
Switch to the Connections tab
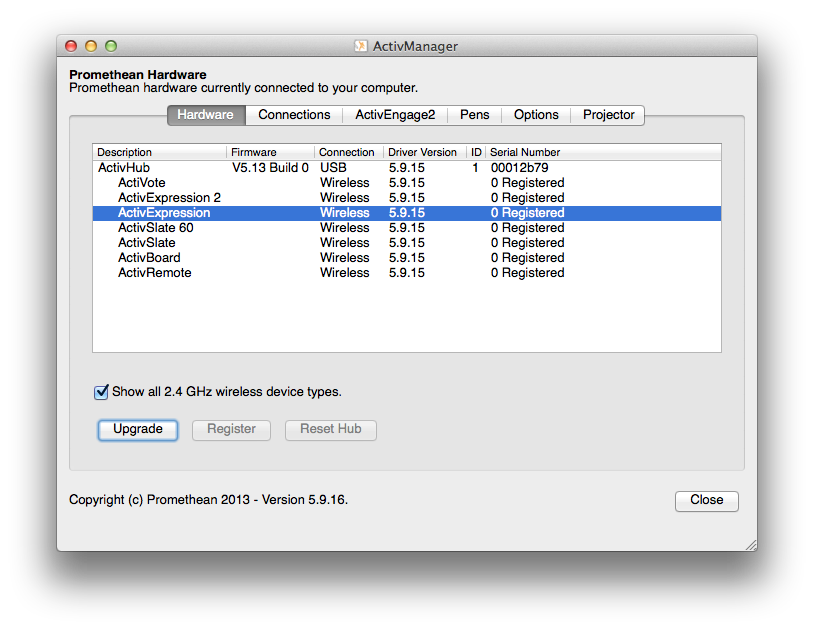[294, 115]
